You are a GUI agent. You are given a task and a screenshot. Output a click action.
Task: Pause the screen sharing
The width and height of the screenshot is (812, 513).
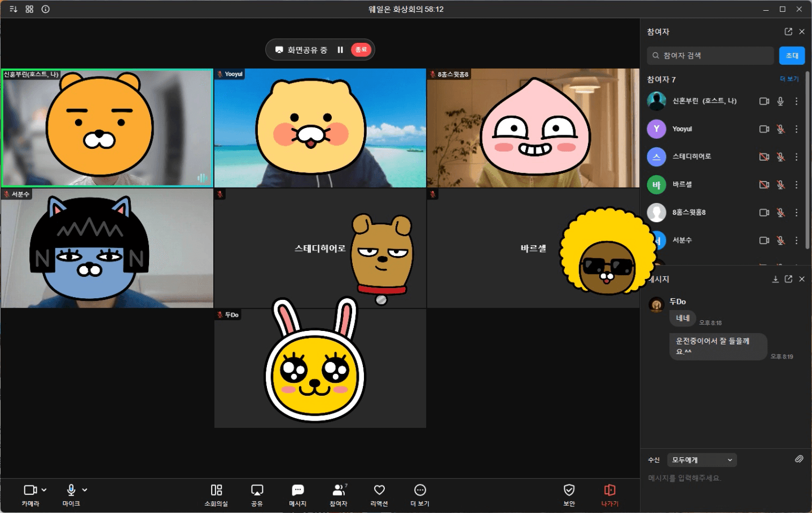340,50
